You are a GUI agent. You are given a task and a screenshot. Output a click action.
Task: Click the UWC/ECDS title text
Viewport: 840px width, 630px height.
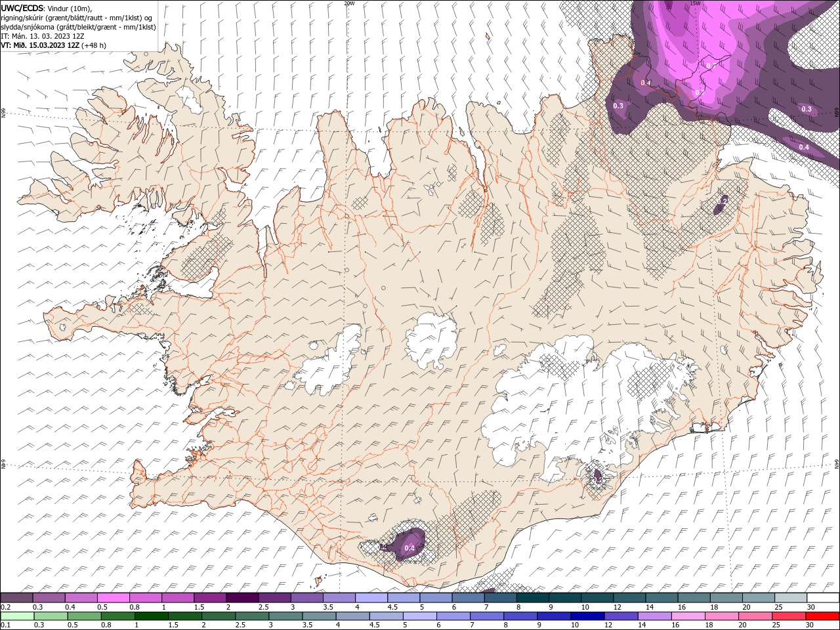point(22,8)
